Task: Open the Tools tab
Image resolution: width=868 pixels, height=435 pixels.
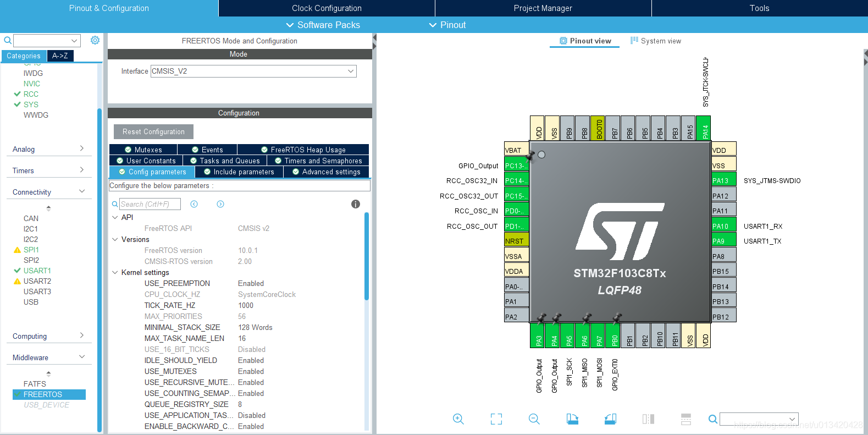Action: [x=759, y=8]
